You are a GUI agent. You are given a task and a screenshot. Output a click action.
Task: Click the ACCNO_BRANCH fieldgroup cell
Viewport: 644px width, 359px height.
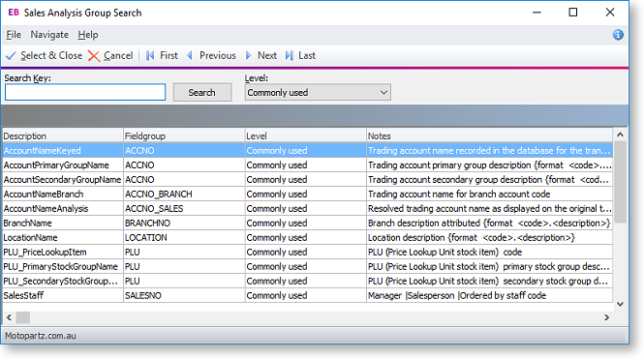coord(184,194)
